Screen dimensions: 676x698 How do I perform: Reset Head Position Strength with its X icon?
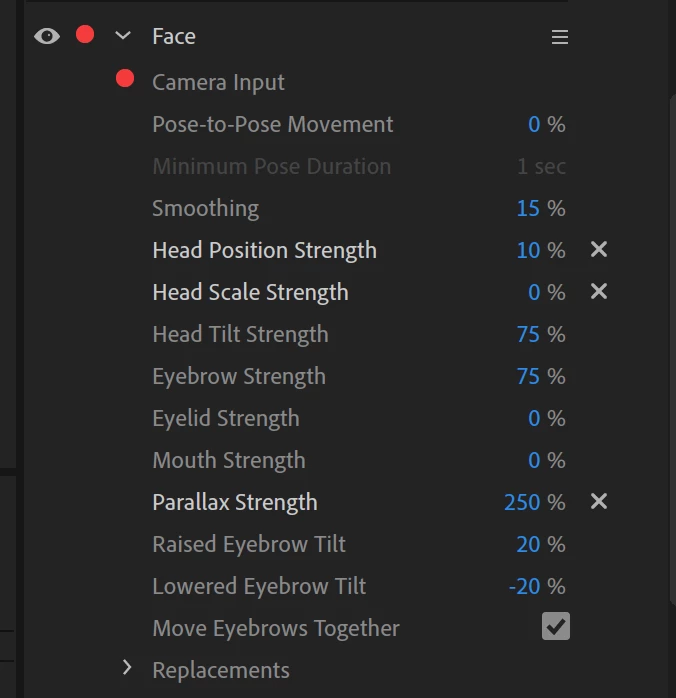point(599,249)
